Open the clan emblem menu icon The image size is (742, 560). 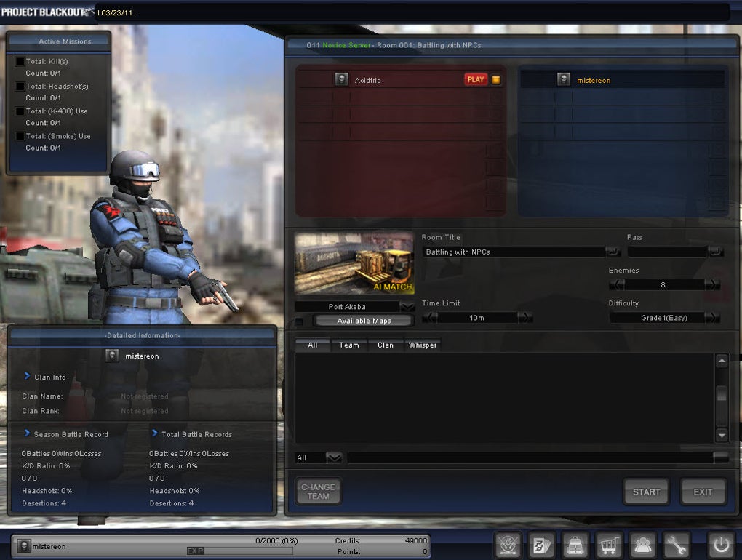click(x=508, y=545)
